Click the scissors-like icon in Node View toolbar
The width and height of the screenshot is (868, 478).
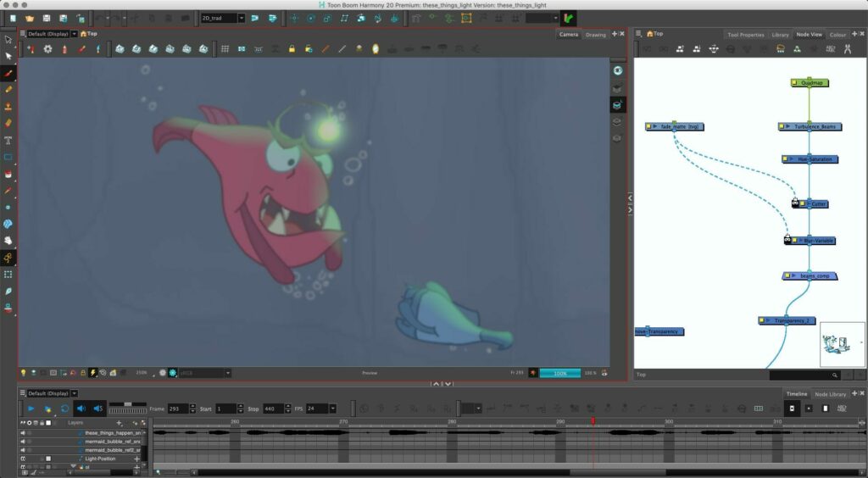click(847, 49)
